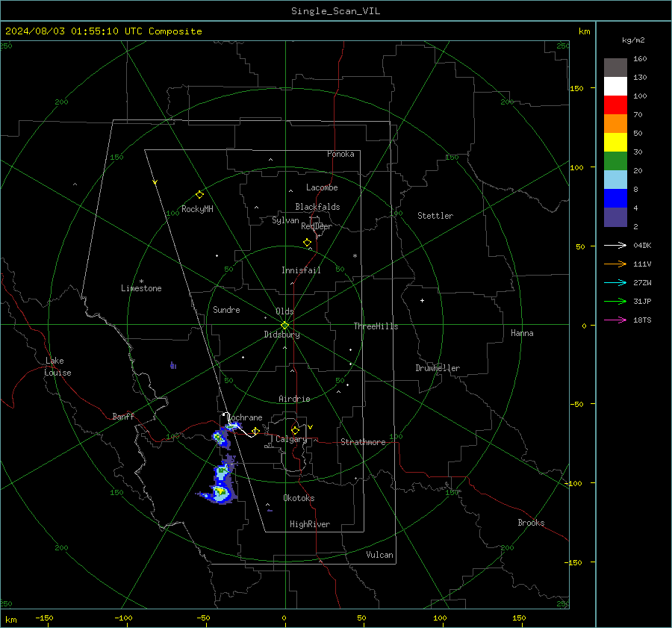Click the magenta 18TS arrow legend icon
Image resolution: width=672 pixels, height=628 pixels.
[615, 320]
